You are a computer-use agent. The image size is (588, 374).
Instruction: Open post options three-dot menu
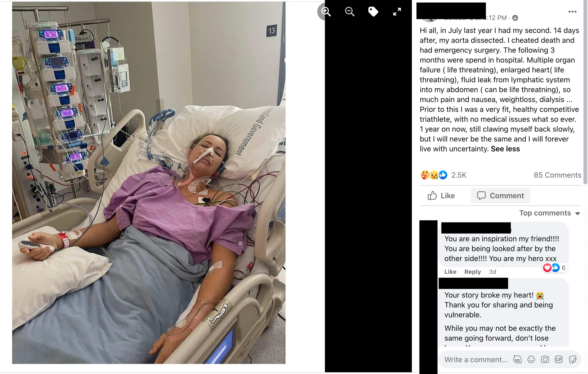tap(572, 12)
